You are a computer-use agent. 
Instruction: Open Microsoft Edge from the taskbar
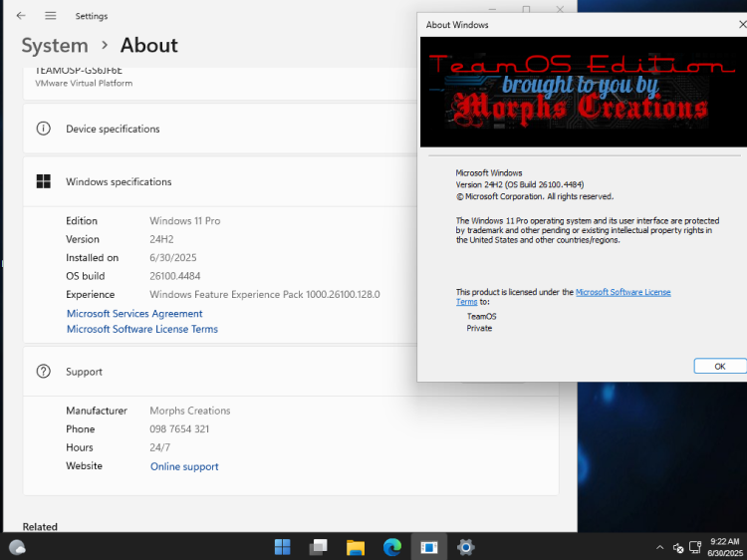coord(392,547)
